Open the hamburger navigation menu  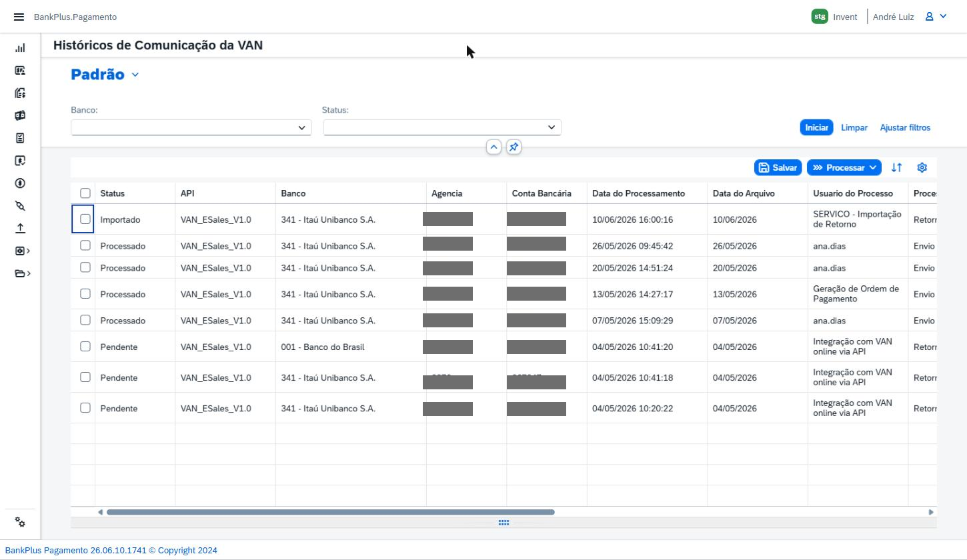19,17
